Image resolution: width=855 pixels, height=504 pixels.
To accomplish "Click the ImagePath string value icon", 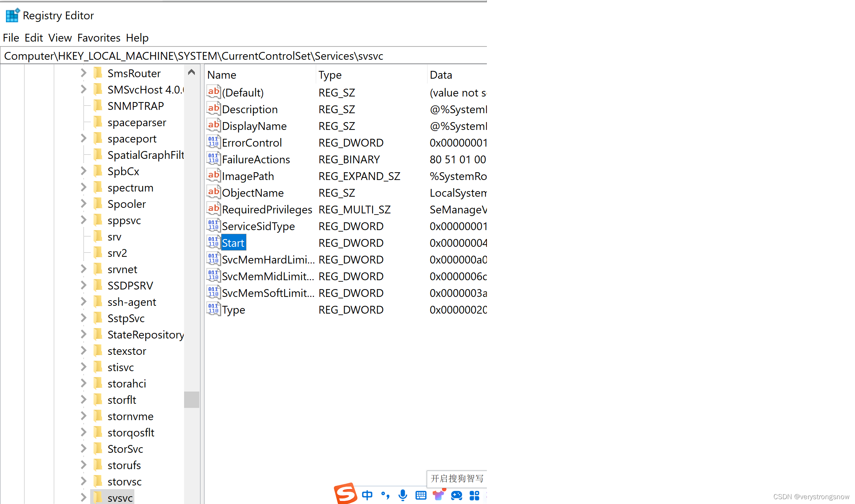I will [213, 176].
